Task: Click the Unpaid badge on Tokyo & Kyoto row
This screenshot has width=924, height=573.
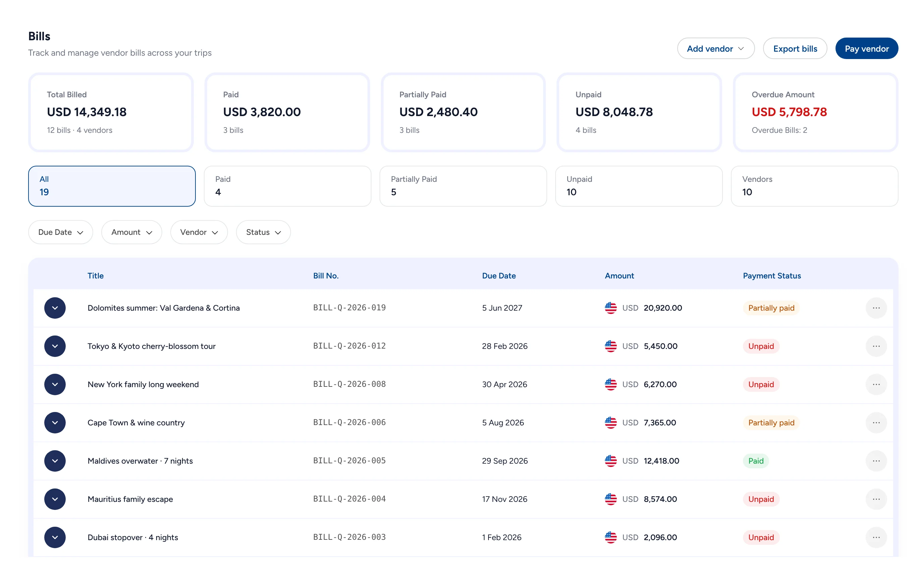Action: tap(761, 346)
